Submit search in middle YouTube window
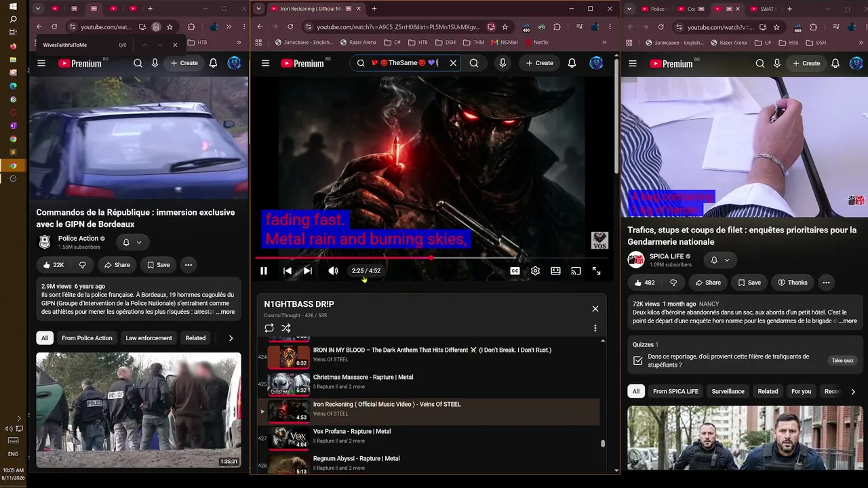The height and width of the screenshot is (488, 868). (x=474, y=63)
